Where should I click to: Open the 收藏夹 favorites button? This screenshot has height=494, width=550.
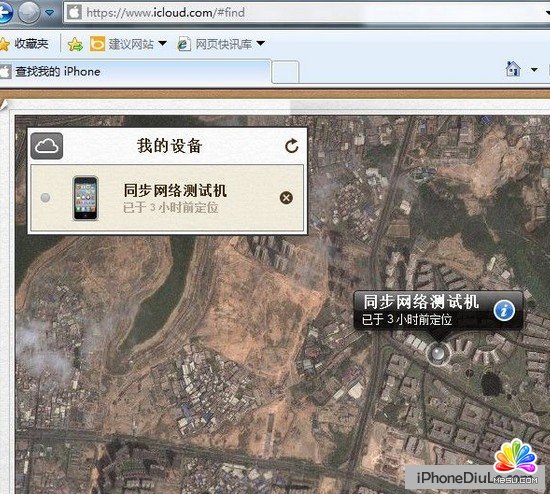pos(24,44)
